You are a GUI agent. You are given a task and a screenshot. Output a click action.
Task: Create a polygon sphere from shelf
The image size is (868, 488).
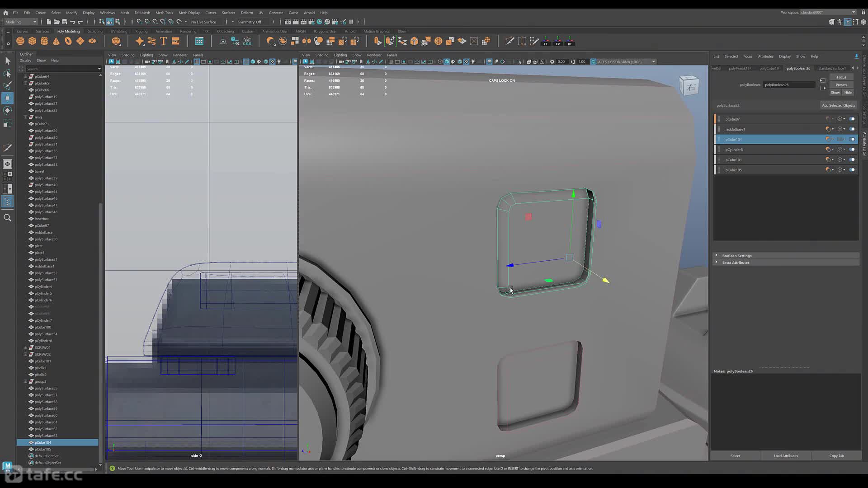click(x=20, y=41)
